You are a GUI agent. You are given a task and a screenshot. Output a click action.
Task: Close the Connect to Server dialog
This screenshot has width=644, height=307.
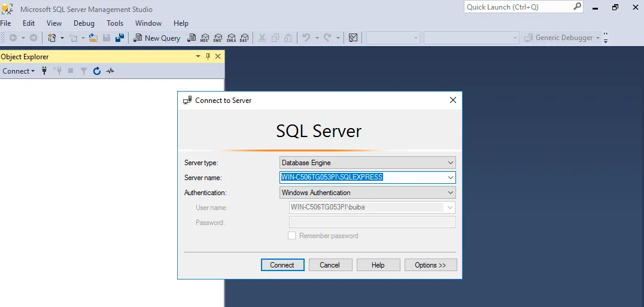coord(452,100)
